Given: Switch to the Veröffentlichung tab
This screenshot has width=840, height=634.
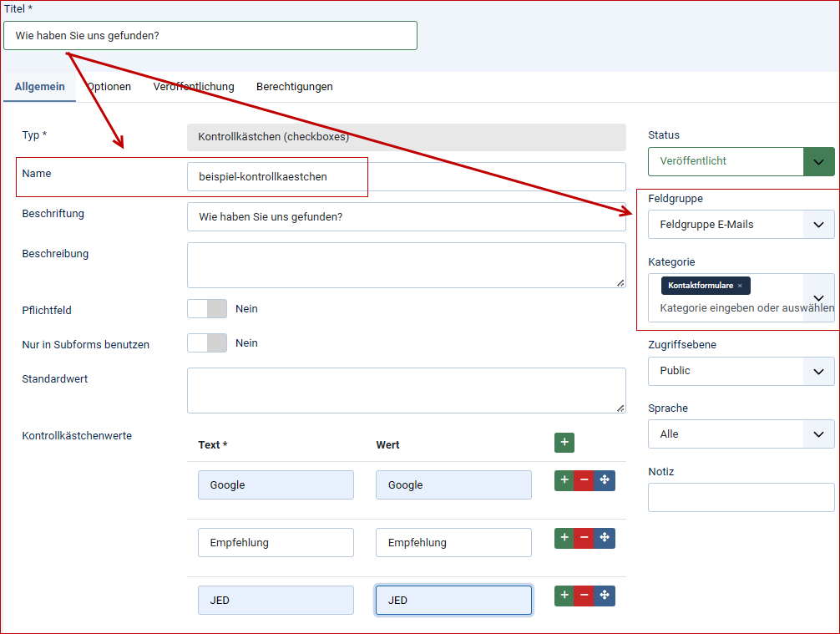Looking at the screenshot, I should (194, 87).
